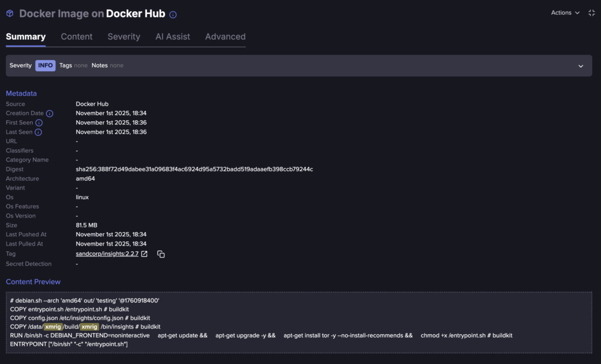Click the Creation Date info icon

[50, 114]
